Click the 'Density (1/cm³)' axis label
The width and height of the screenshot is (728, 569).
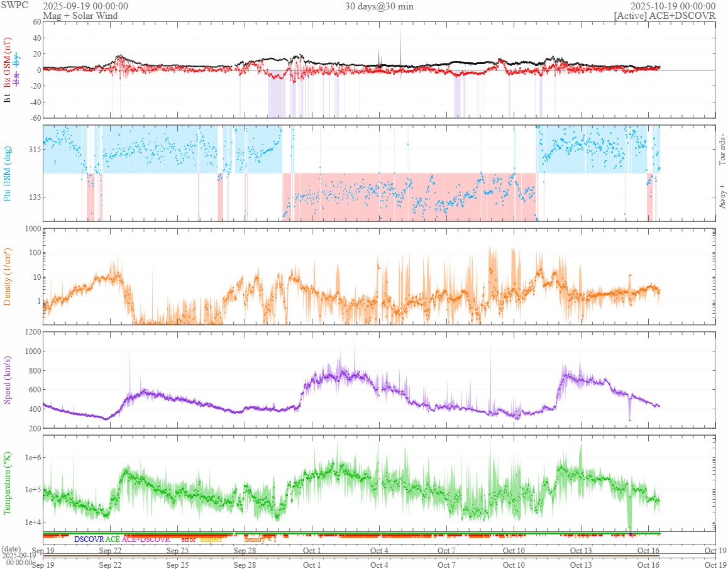7,277
